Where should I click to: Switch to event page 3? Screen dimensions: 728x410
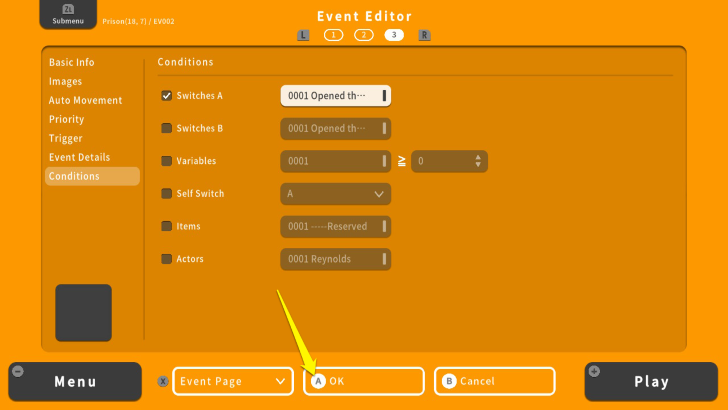tap(394, 35)
